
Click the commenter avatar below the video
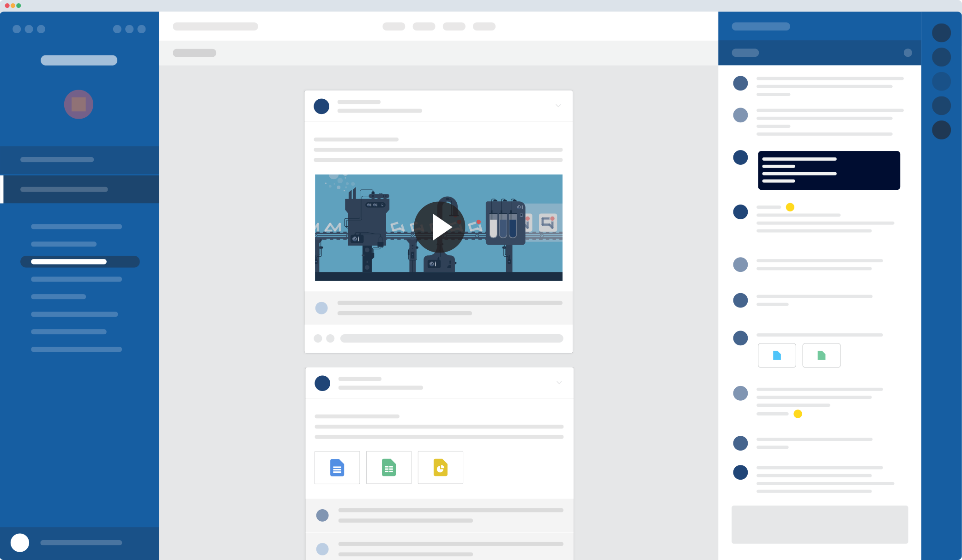click(x=321, y=308)
